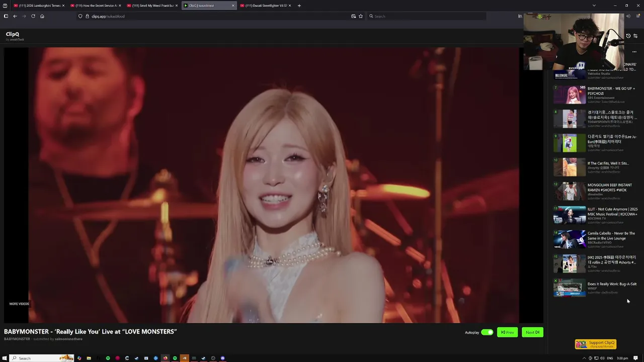Open a new browser tab
Image resolution: width=644 pixels, height=362 pixels.
[299, 6]
